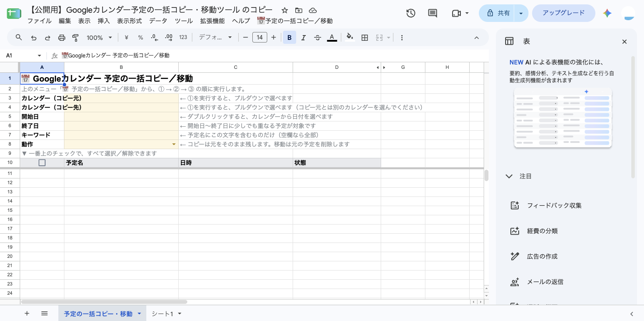Open the 挿入 menu

tap(104, 21)
